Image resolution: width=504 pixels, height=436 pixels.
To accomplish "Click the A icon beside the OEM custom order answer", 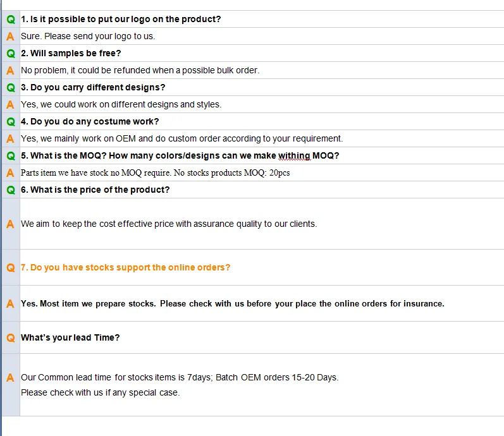I will click(11, 138).
